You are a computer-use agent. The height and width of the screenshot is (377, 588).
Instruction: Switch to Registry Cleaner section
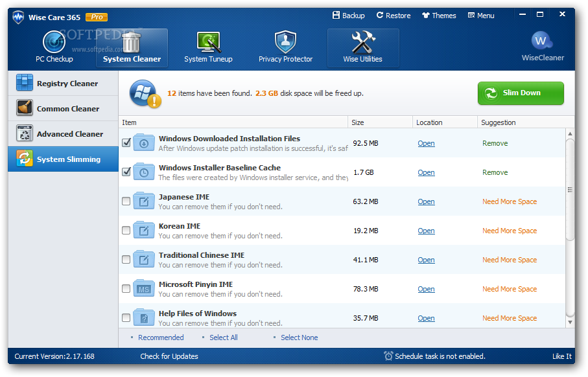pos(63,83)
